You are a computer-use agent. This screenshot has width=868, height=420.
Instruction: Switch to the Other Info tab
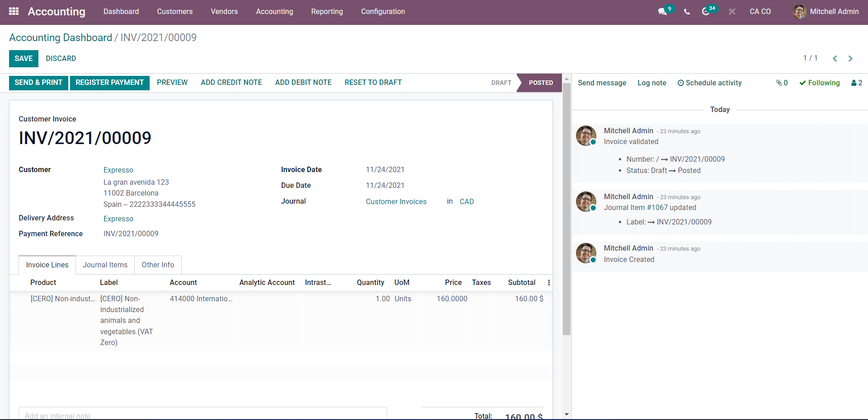coord(158,265)
